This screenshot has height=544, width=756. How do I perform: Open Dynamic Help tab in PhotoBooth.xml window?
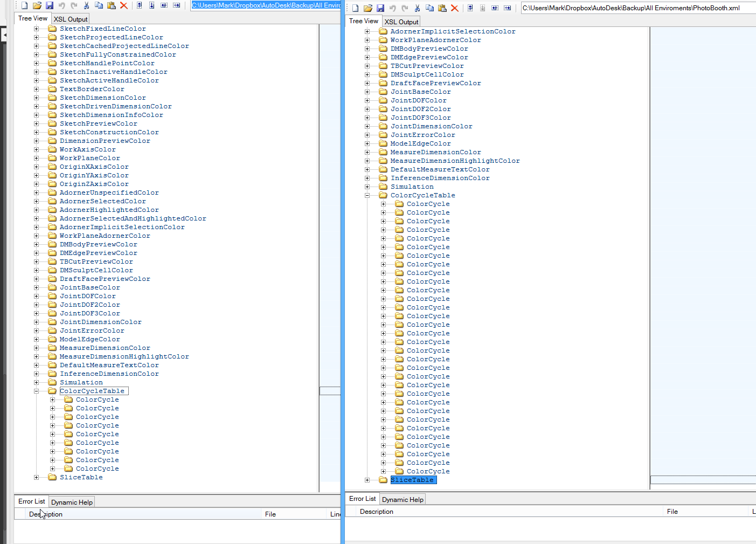click(403, 499)
